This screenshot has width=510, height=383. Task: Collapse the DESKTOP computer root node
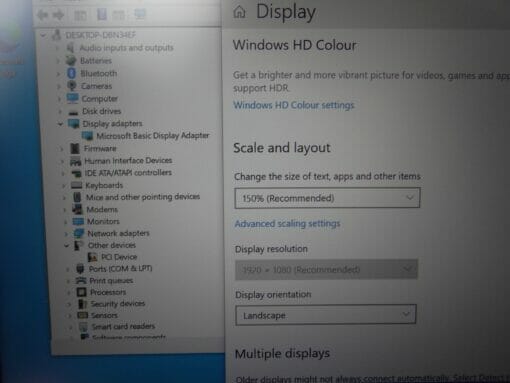[43, 35]
